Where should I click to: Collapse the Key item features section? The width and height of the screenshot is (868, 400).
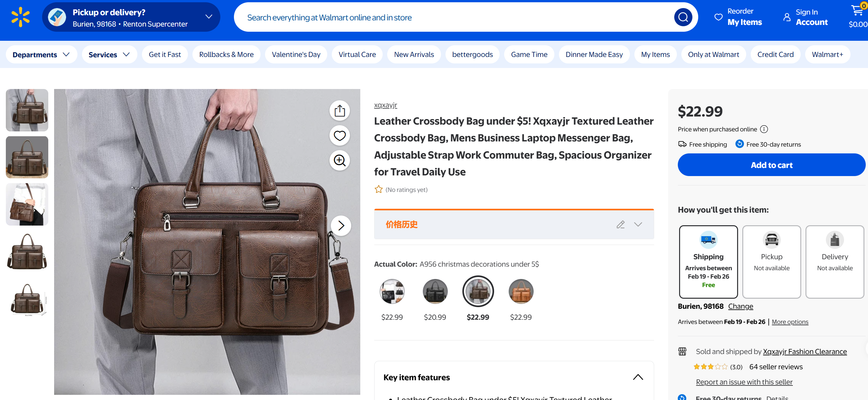pyautogui.click(x=638, y=377)
